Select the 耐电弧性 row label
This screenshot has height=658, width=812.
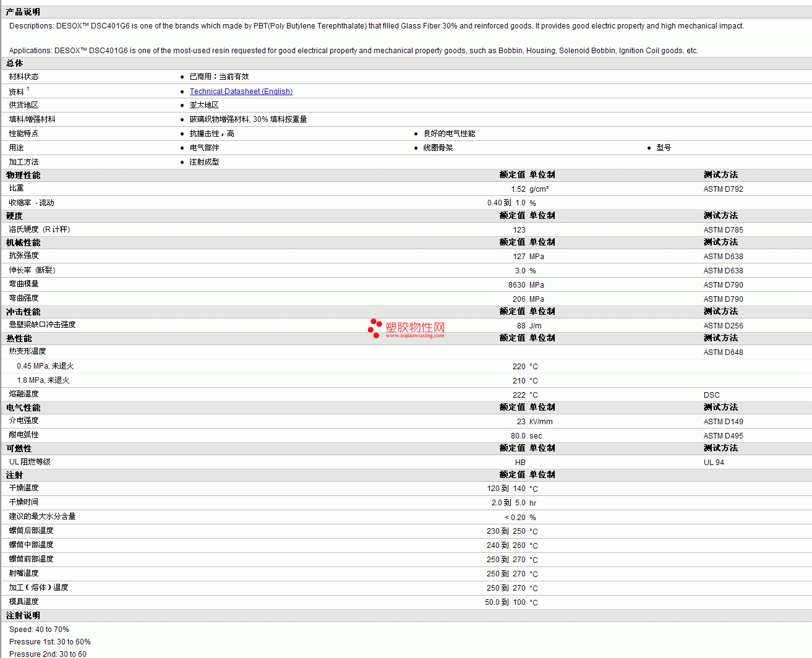click(x=24, y=435)
